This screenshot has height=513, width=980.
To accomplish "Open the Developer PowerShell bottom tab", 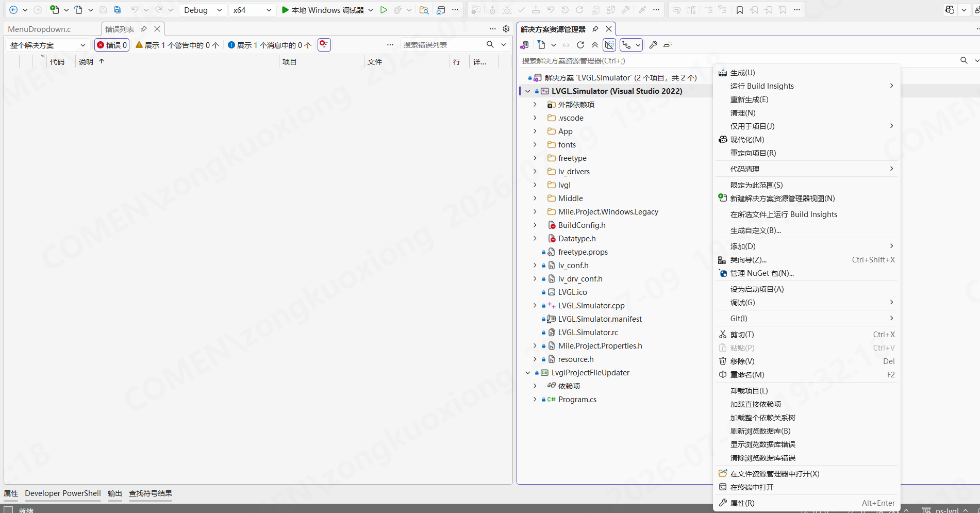I will 63,493.
